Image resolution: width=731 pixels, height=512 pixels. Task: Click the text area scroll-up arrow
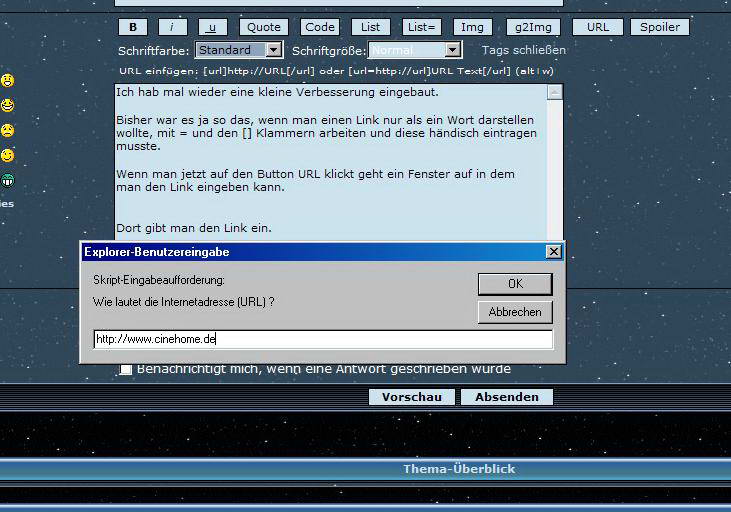pyautogui.click(x=554, y=92)
